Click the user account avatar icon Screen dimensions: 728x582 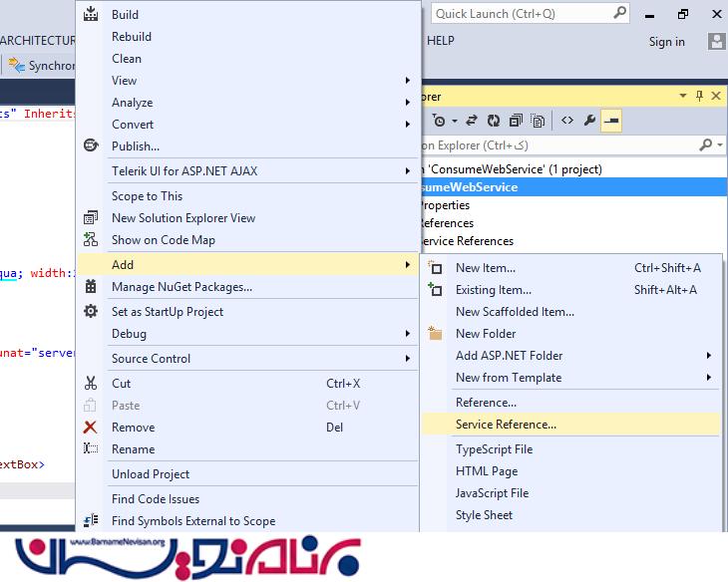717,41
